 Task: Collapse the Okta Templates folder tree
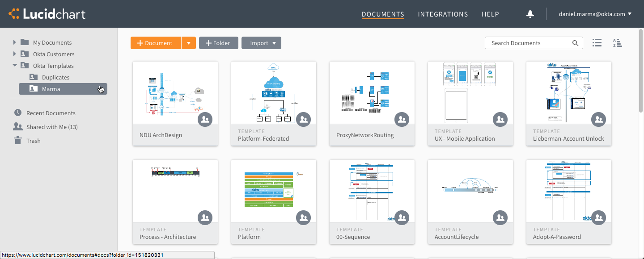14,65
